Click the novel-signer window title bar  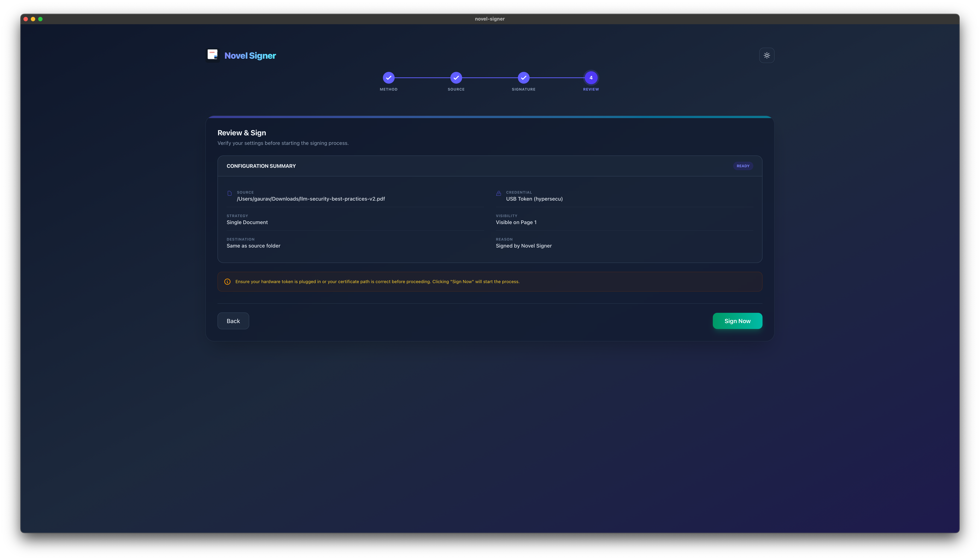click(x=490, y=19)
